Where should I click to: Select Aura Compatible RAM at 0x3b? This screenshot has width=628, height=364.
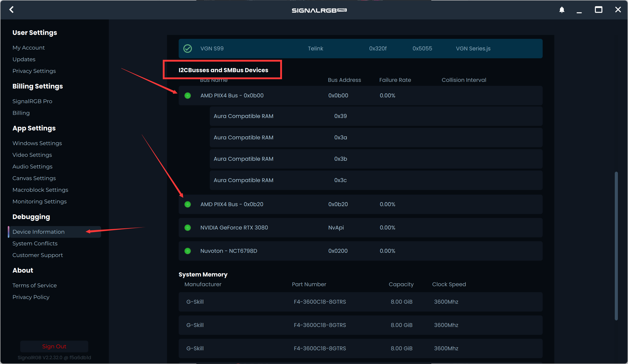tap(376, 159)
